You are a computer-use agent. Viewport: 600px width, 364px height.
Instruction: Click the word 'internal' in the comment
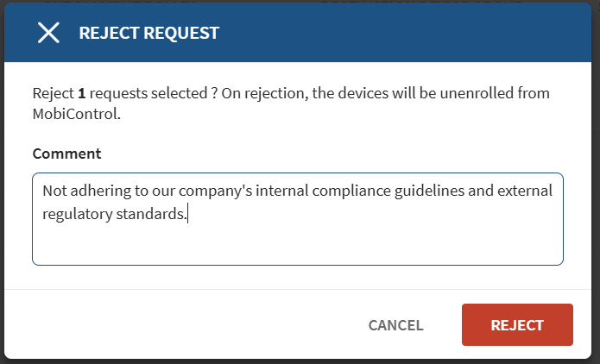pos(282,191)
